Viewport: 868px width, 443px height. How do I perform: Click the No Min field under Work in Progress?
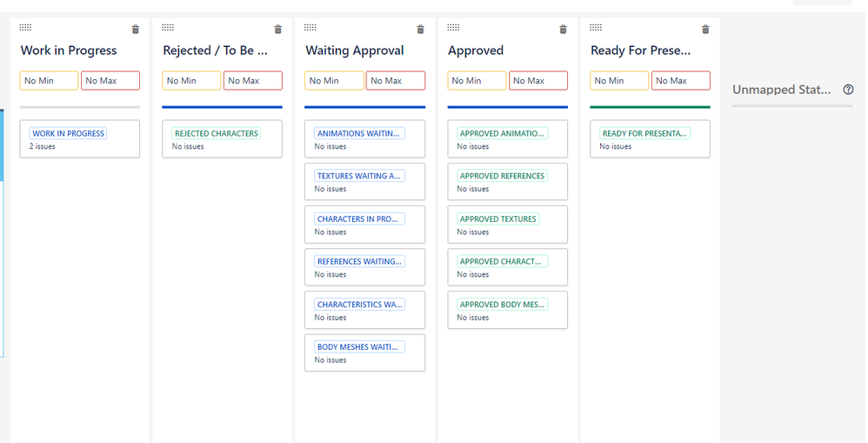[50, 81]
